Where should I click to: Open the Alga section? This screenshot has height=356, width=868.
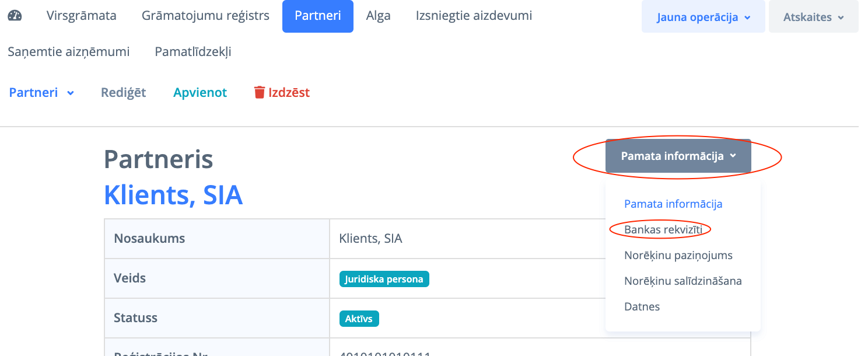378,16
